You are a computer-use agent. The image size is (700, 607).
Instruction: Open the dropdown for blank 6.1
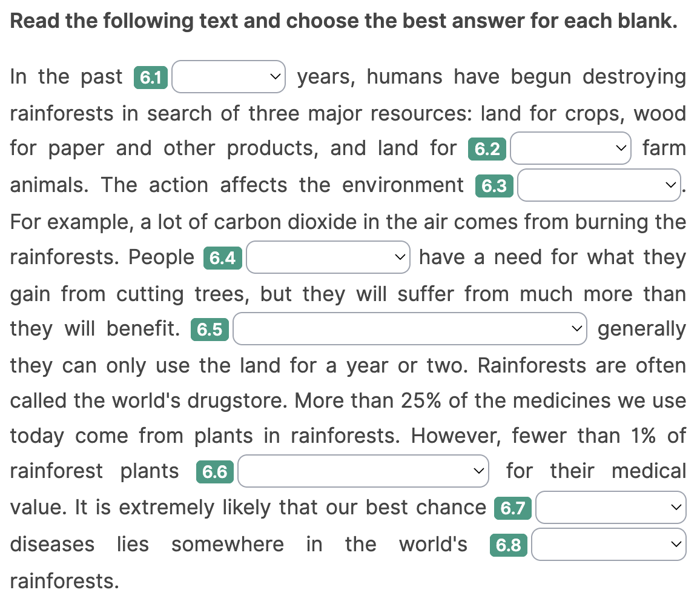(x=228, y=77)
